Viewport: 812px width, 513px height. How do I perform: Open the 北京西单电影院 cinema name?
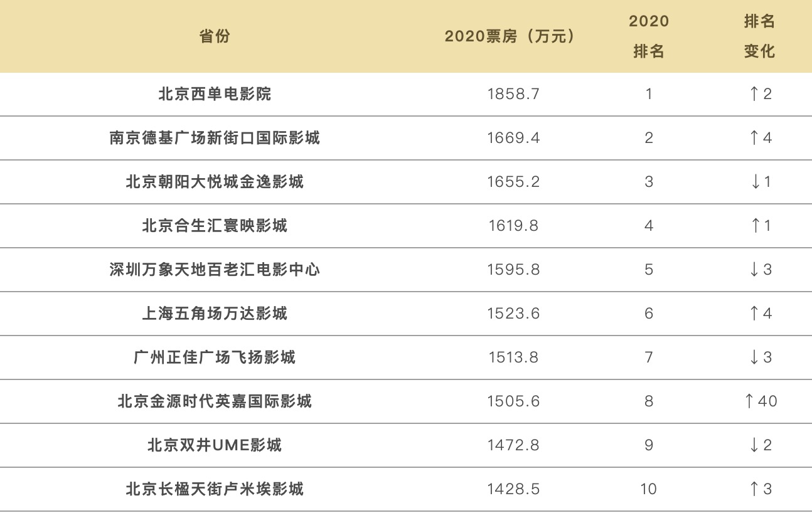pyautogui.click(x=215, y=94)
